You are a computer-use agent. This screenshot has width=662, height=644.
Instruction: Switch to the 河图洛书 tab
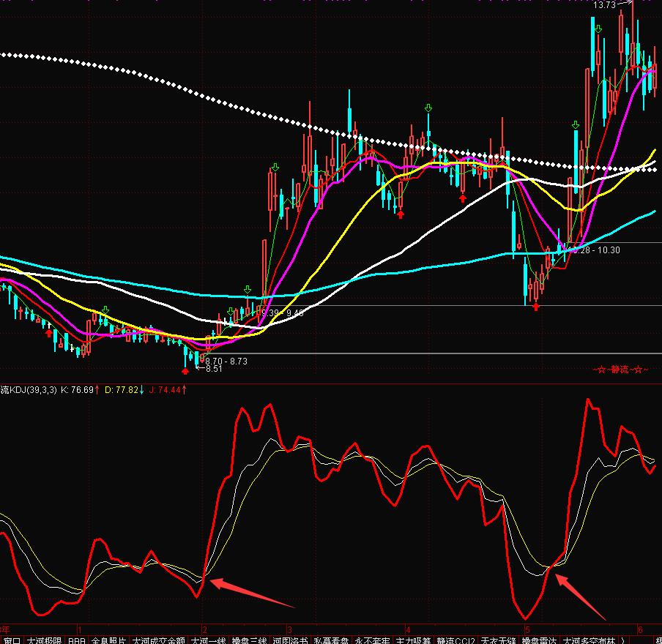click(291, 640)
